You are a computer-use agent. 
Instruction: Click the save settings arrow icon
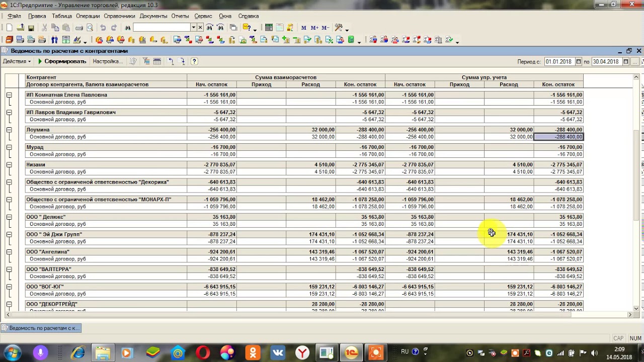(182, 61)
